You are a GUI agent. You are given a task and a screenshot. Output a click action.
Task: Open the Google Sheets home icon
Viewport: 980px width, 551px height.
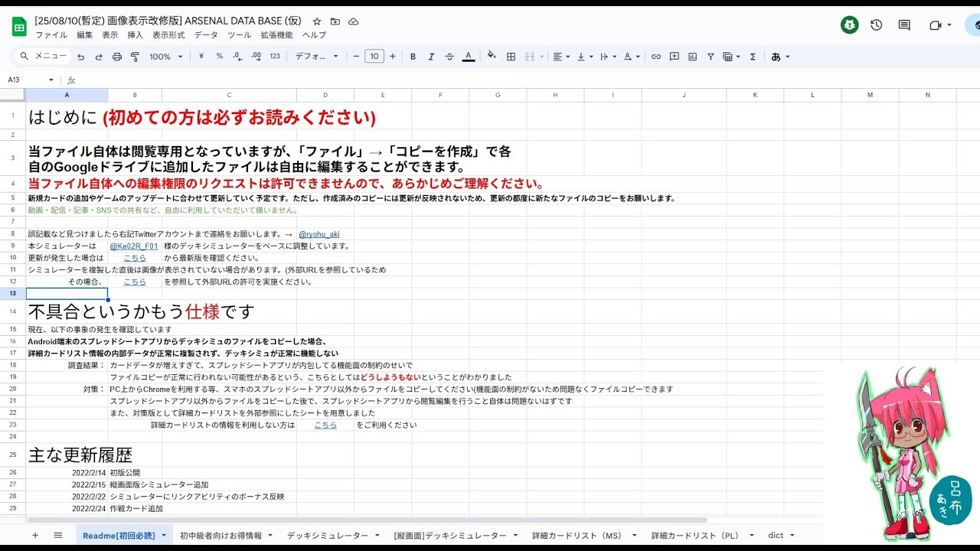(19, 27)
